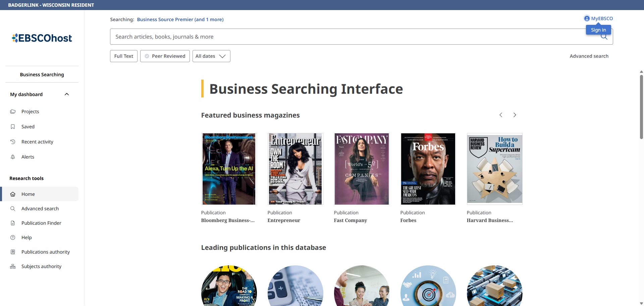Click the Home house icon
The image size is (644, 306).
tap(13, 194)
